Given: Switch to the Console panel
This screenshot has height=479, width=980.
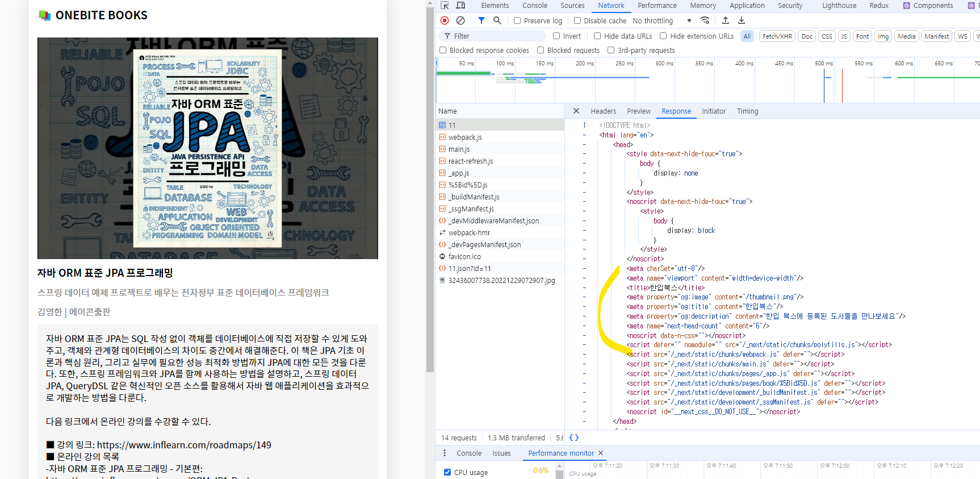Looking at the screenshot, I should click(535, 6).
